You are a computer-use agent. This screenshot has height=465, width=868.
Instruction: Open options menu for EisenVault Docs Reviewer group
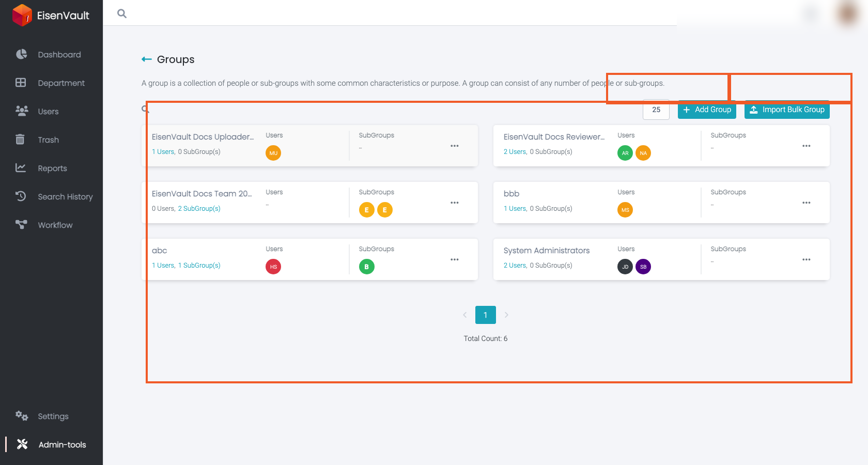[x=807, y=146]
